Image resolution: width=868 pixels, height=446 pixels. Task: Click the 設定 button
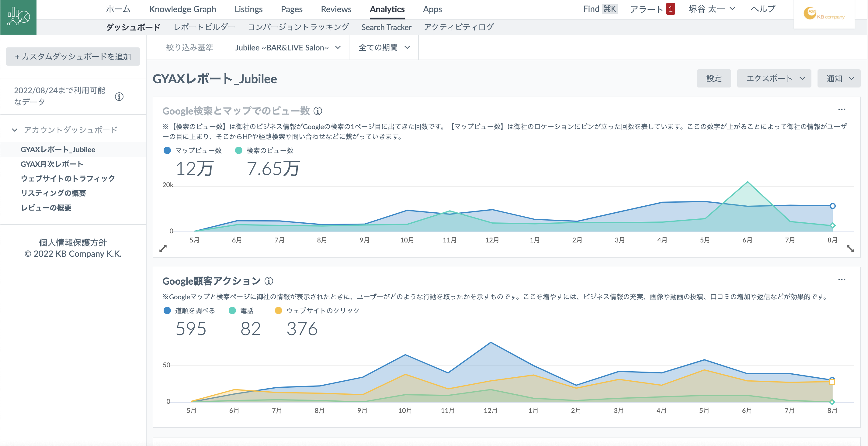click(x=714, y=78)
